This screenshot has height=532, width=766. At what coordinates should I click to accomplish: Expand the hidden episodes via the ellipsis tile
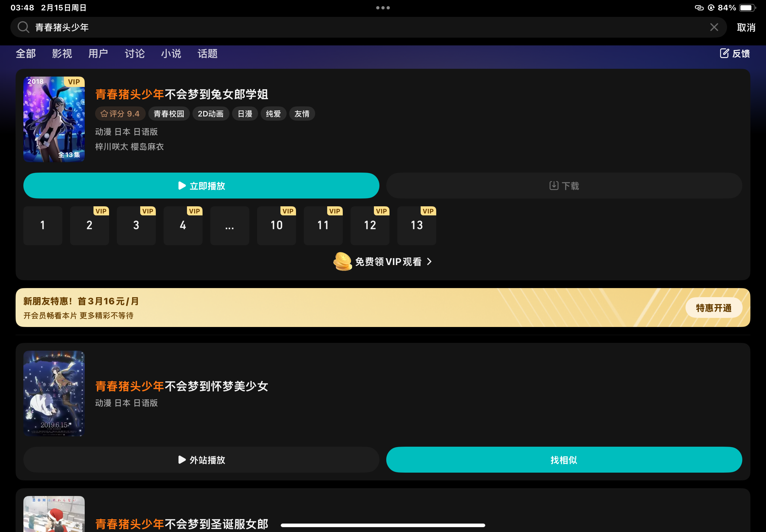click(229, 226)
